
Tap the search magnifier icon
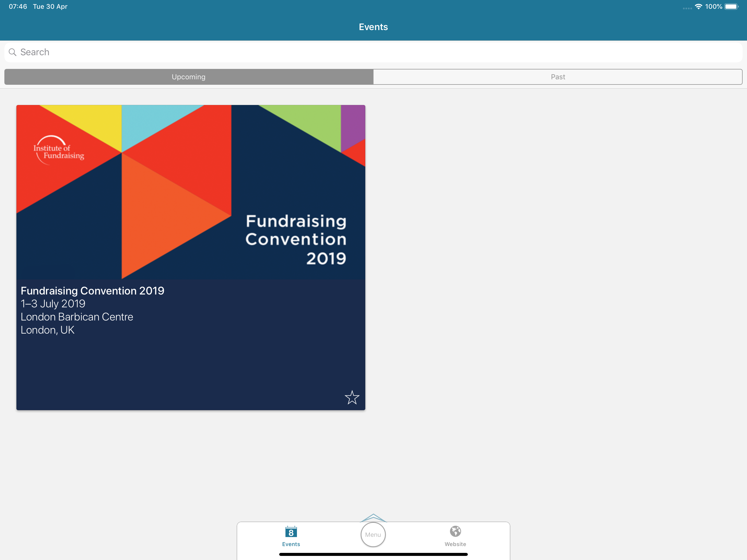pyautogui.click(x=13, y=52)
